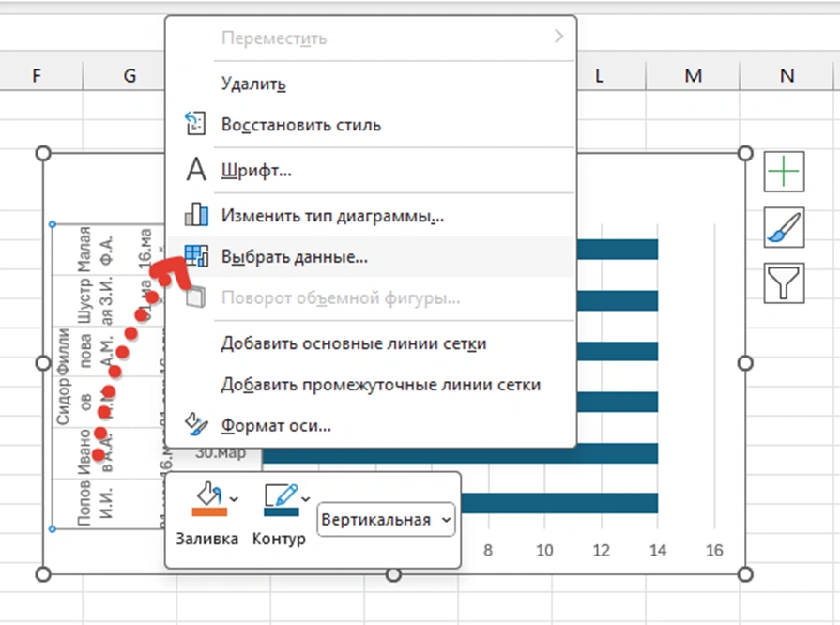This screenshot has width=840, height=625.
Task: Click axis label Попов И.И.
Action: (x=95, y=503)
